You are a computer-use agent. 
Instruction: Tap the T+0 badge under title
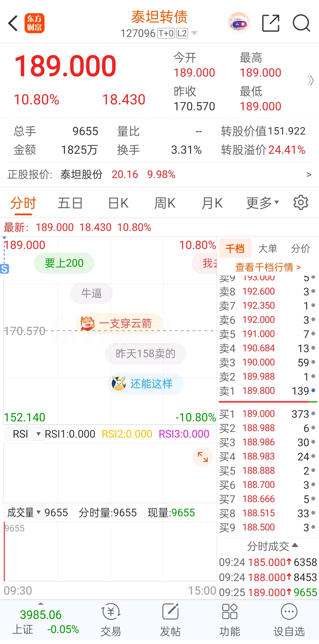[166, 33]
